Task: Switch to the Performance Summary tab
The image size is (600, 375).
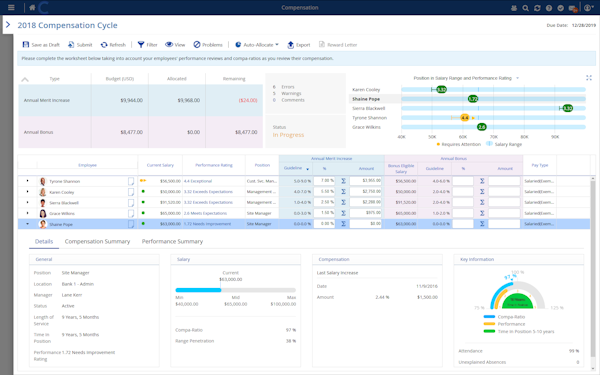Action: click(172, 241)
